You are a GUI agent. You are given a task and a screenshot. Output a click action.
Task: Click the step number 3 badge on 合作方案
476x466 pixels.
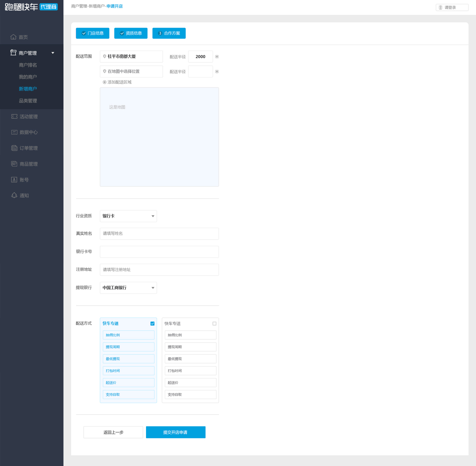click(160, 33)
